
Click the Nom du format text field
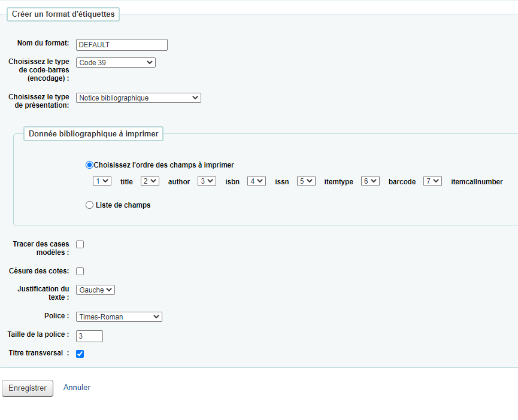[x=122, y=45]
